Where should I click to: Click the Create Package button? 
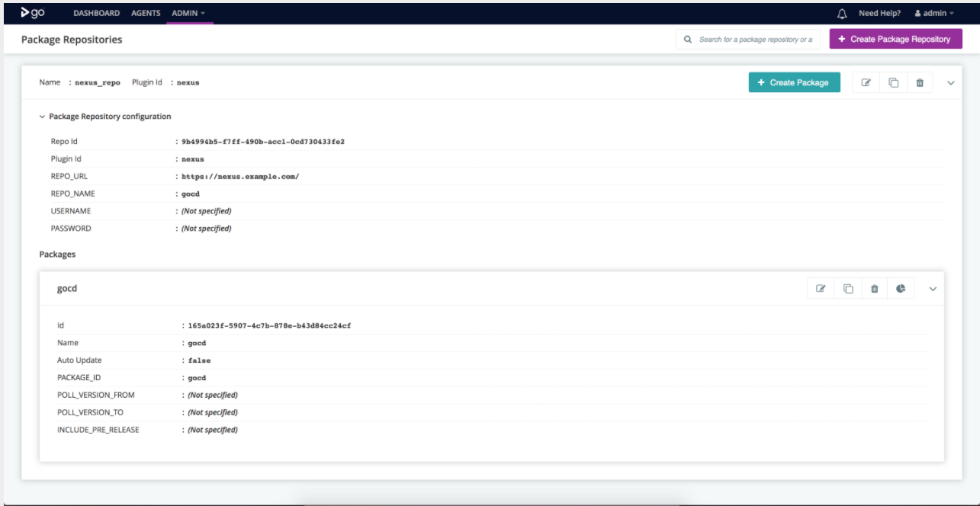point(794,82)
